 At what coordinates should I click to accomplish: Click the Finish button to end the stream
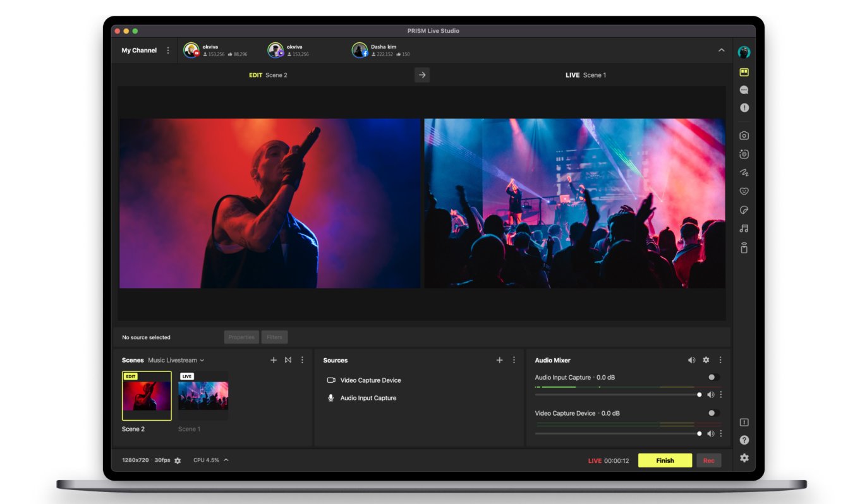(x=665, y=460)
